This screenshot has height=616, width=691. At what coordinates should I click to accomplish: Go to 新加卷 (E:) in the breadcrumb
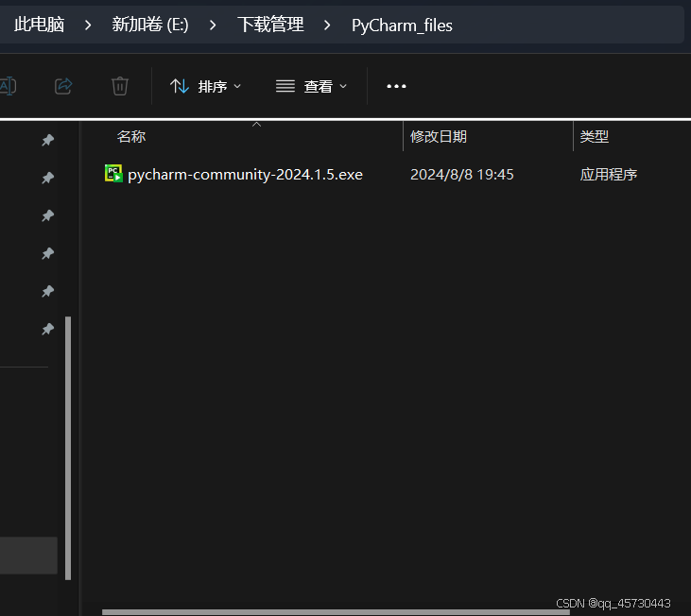click(150, 25)
